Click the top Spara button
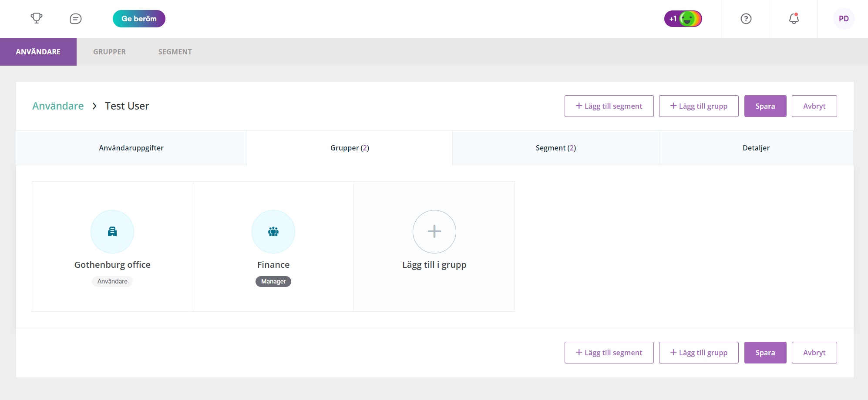Image resolution: width=868 pixels, height=400 pixels. tap(765, 106)
